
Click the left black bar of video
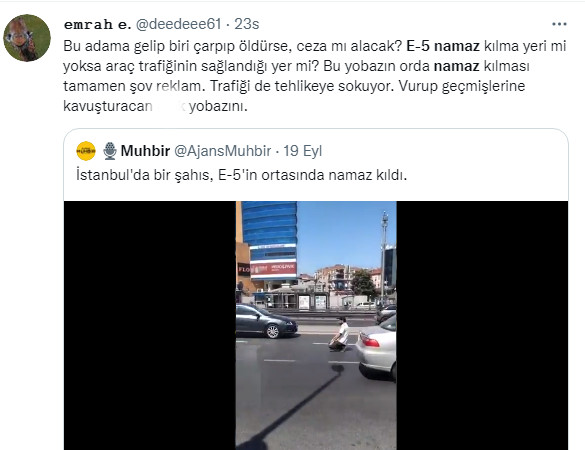coord(150,325)
